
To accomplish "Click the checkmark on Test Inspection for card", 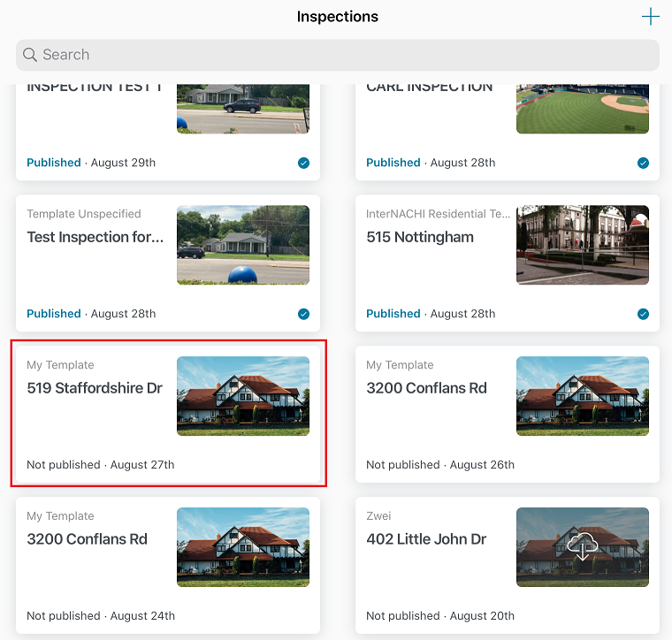I will [x=303, y=314].
